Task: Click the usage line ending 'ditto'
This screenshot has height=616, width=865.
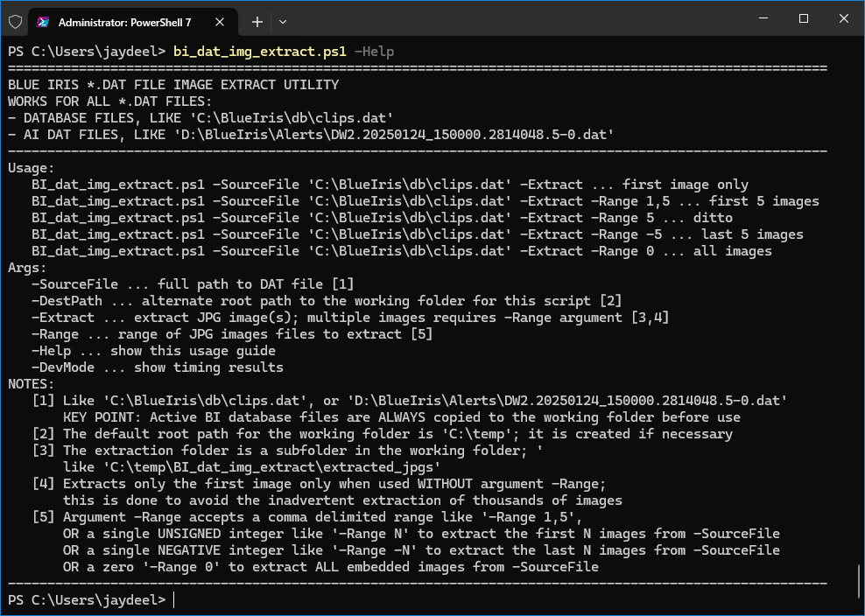Action: click(382, 218)
